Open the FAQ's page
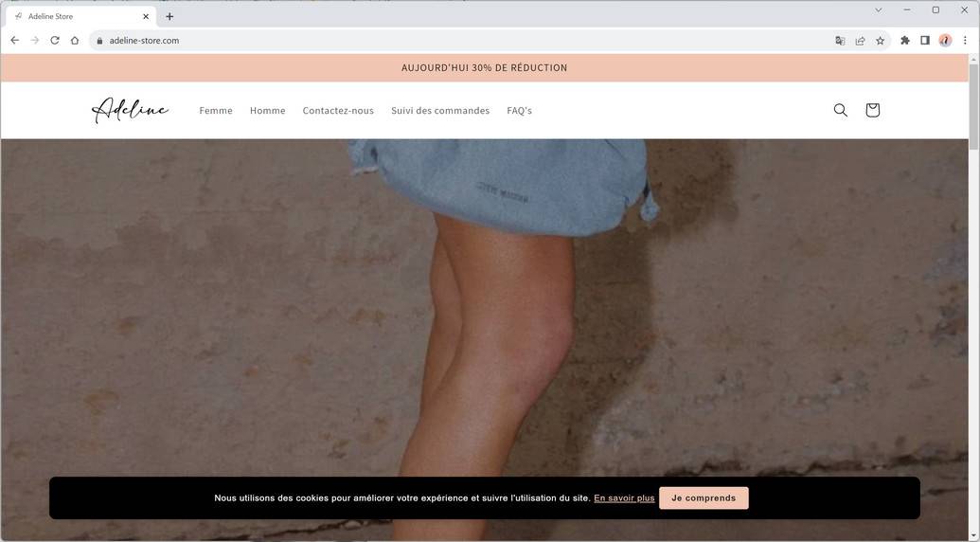The width and height of the screenshot is (980, 542). 520,111
